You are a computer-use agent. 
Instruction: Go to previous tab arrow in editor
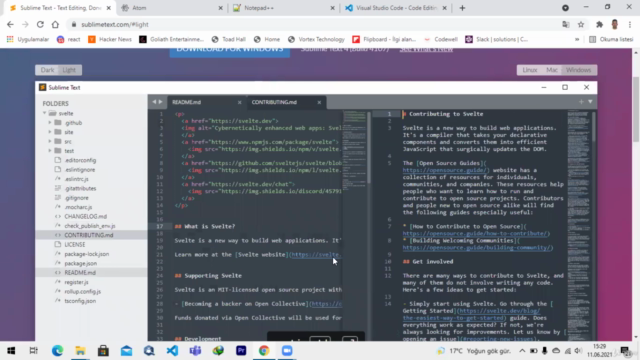154,102
